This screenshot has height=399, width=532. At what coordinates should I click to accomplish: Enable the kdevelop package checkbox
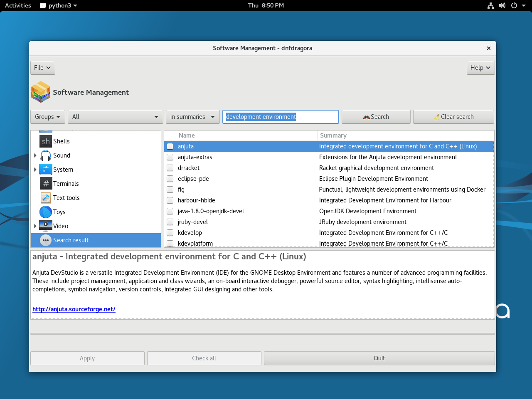[170, 233]
